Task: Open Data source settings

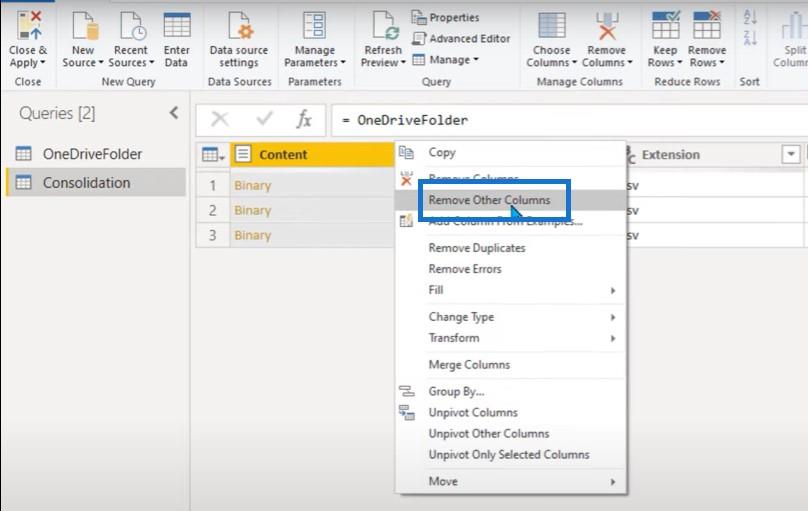Action: coord(239,41)
